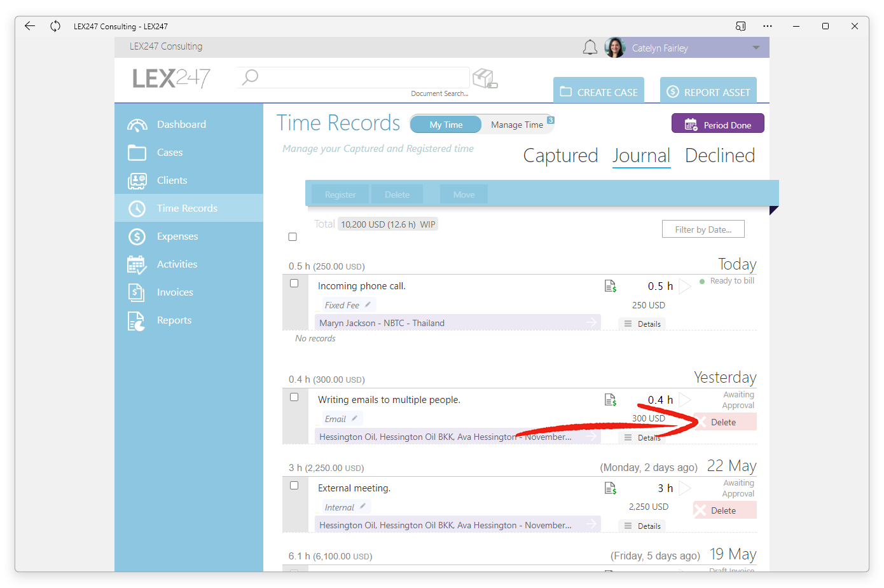Viewport: 884px width, 588px height.
Task: Click the invoice document icon on Incoming phone call row
Action: point(611,286)
